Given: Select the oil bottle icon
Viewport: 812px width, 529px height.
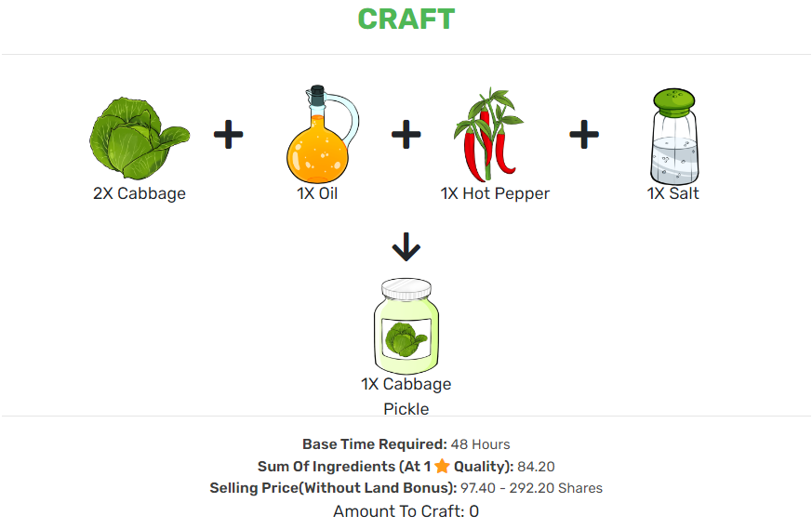Looking at the screenshot, I should (323, 134).
